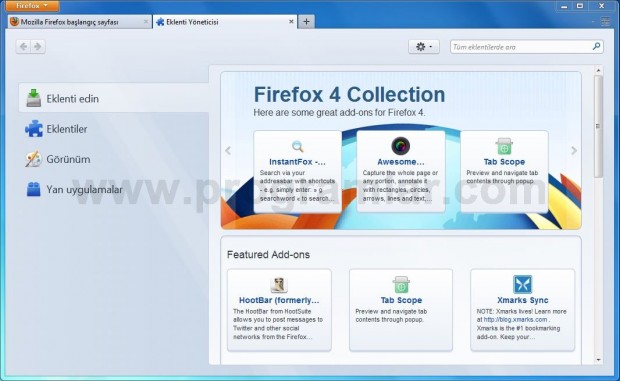Open Tab Scope under Featured Add-ons
The image size is (620, 381).
click(401, 300)
